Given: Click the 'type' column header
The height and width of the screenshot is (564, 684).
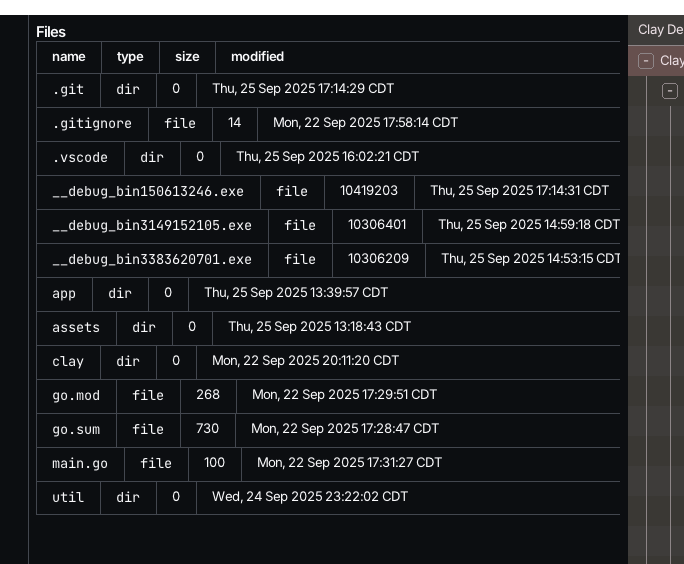Looking at the screenshot, I should [x=130, y=57].
